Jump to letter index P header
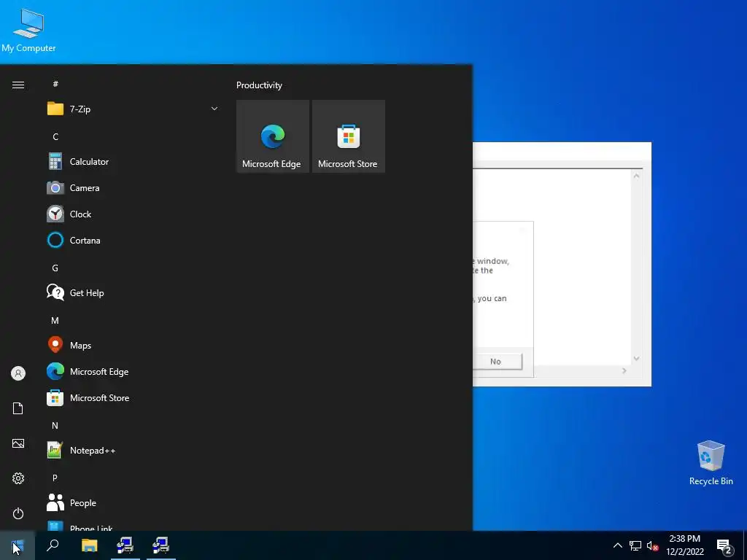The image size is (747, 560). [x=55, y=478]
